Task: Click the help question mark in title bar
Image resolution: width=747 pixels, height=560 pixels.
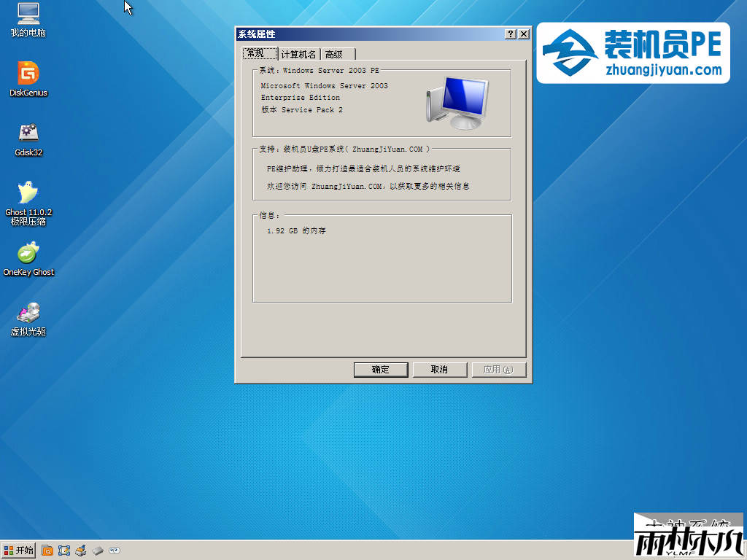Action: click(x=511, y=34)
